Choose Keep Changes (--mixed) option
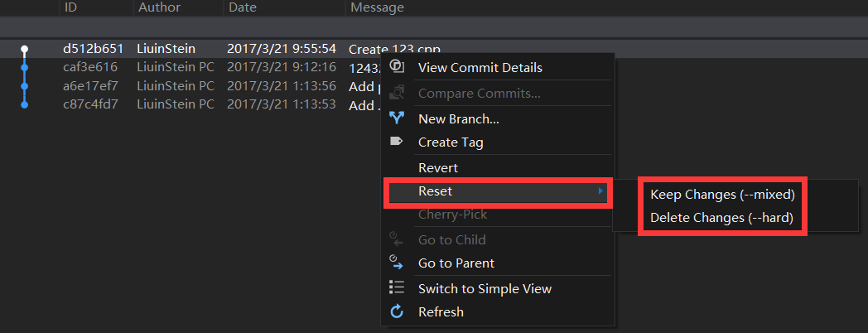This screenshot has width=868, height=333. click(x=722, y=195)
